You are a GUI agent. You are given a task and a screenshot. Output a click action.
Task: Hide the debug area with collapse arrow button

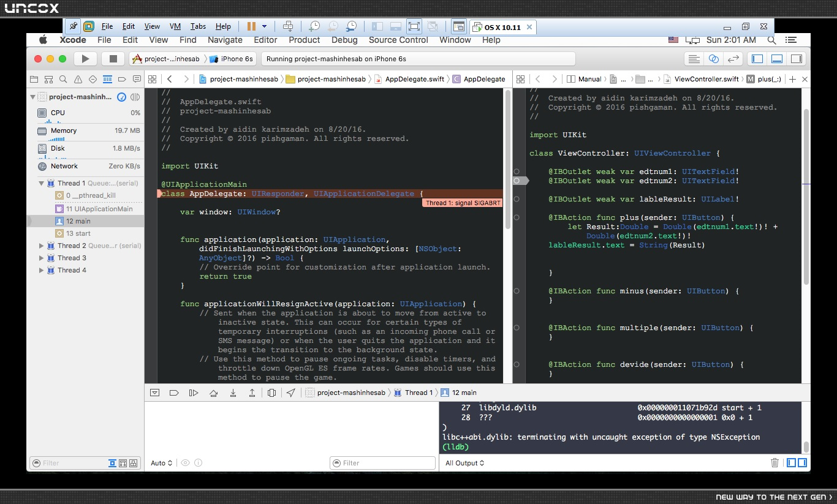point(154,393)
